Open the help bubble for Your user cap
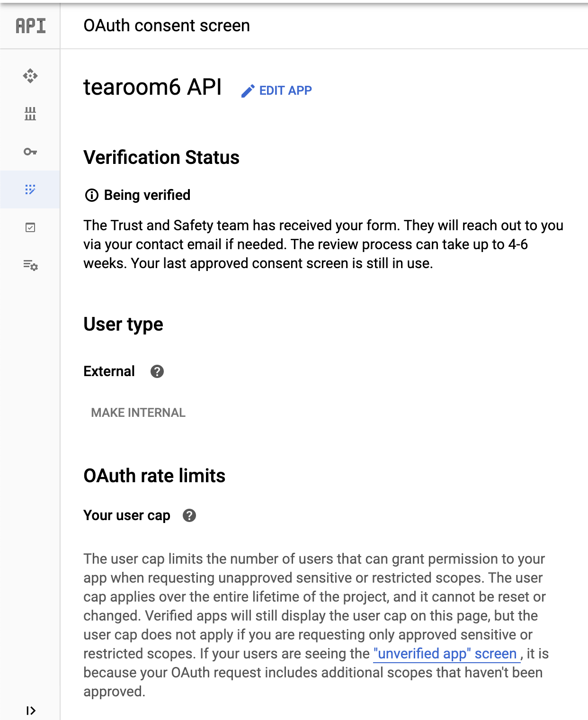Image resolution: width=588 pixels, height=720 pixels. (190, 516)
